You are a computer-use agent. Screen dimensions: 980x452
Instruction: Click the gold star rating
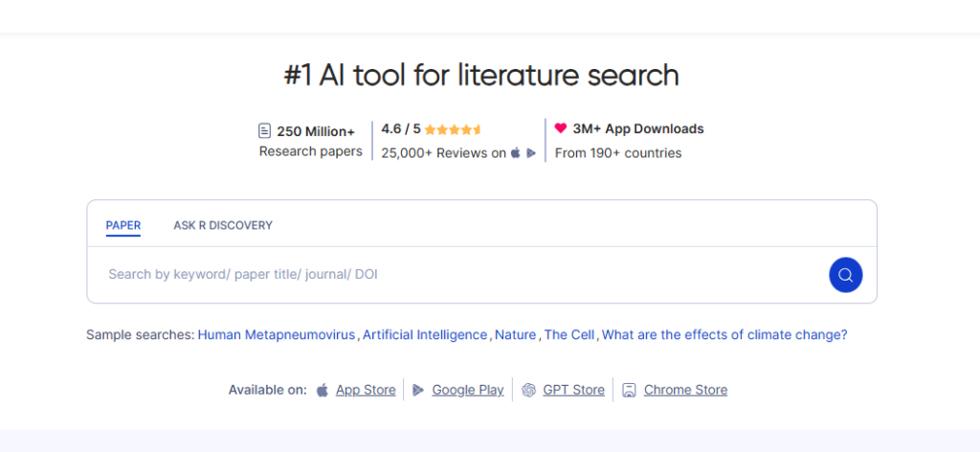[x=453, y=129]
